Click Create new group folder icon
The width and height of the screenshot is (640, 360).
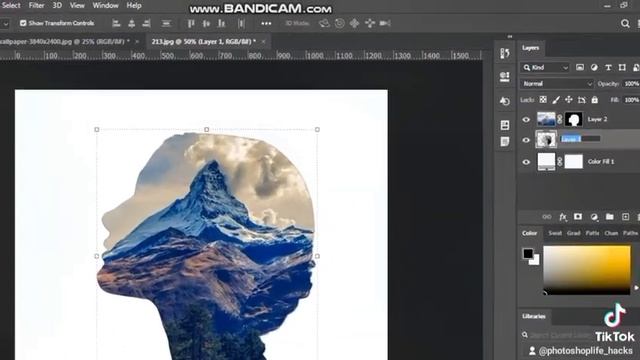tap(609, 217)
